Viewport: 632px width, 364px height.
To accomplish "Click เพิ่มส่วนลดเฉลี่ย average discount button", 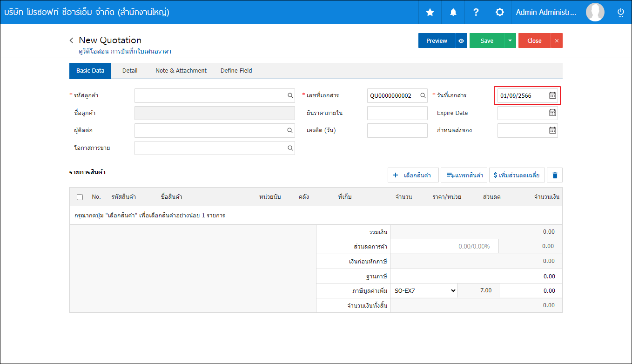I will click(517, 175).
